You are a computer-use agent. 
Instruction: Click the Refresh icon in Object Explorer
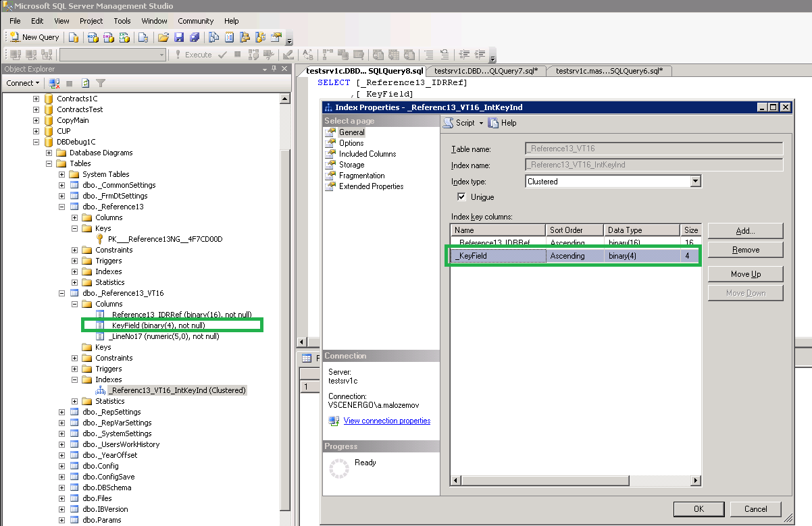86,83
